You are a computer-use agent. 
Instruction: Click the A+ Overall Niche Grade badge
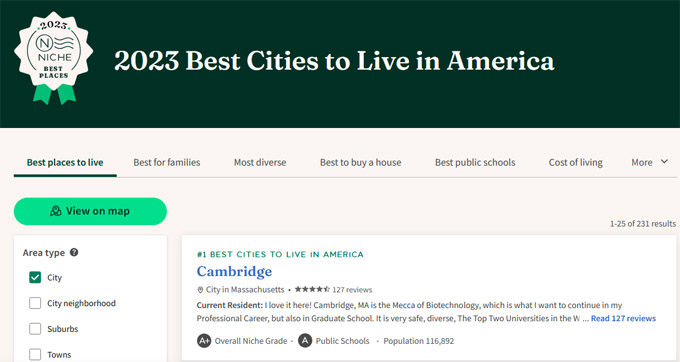coord(204,341)
